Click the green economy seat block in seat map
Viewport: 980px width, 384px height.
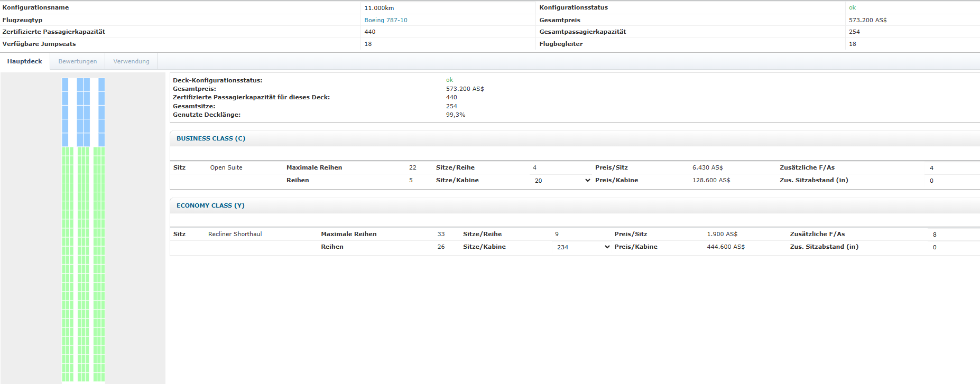click(83, 264)
